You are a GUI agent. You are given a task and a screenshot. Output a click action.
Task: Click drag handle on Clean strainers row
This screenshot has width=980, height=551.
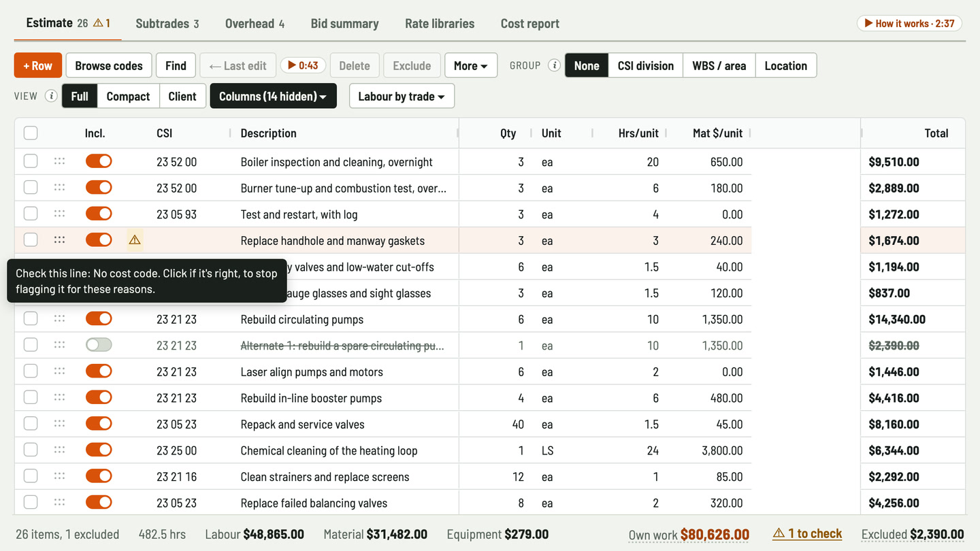point(59,475)
